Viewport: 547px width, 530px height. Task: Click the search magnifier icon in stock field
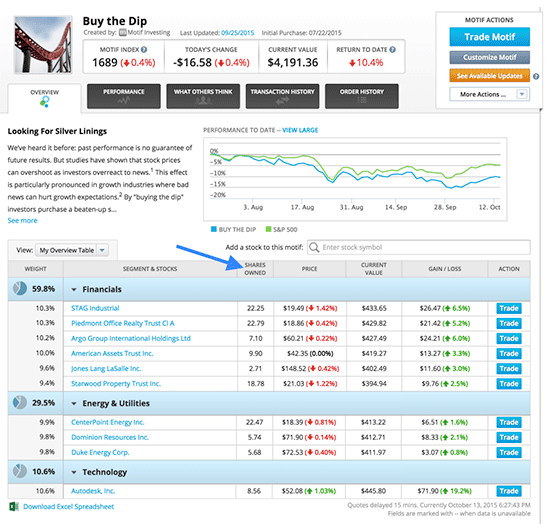pyautogui.click(x=314, y=247)
